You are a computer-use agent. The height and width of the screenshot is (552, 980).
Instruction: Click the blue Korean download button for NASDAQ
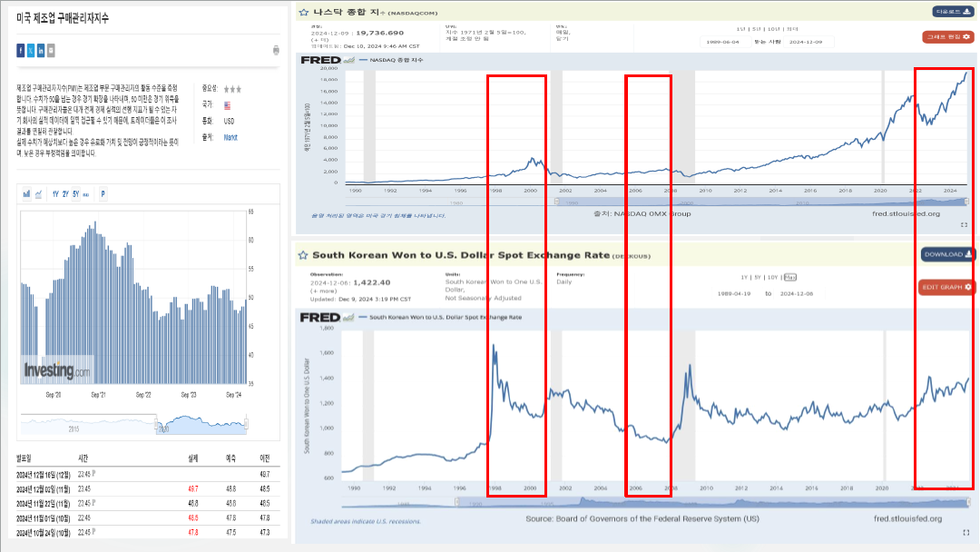point(953,12)
